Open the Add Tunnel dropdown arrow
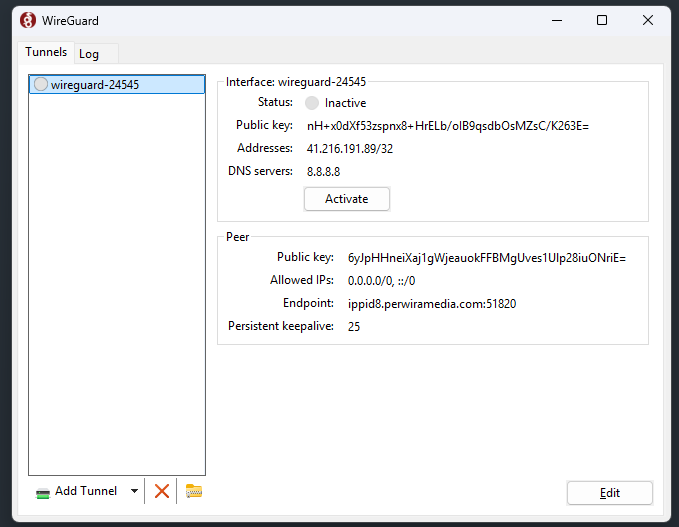The width and height of the screenshot is (679, 527). [134, 491]
